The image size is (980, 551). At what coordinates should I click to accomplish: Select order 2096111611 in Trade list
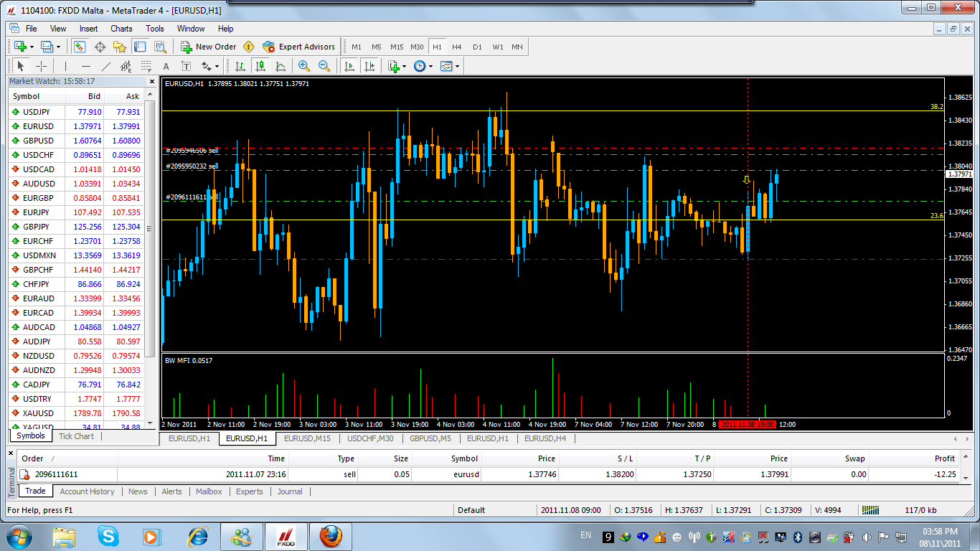pyautogui.click(x=488, y=474)
